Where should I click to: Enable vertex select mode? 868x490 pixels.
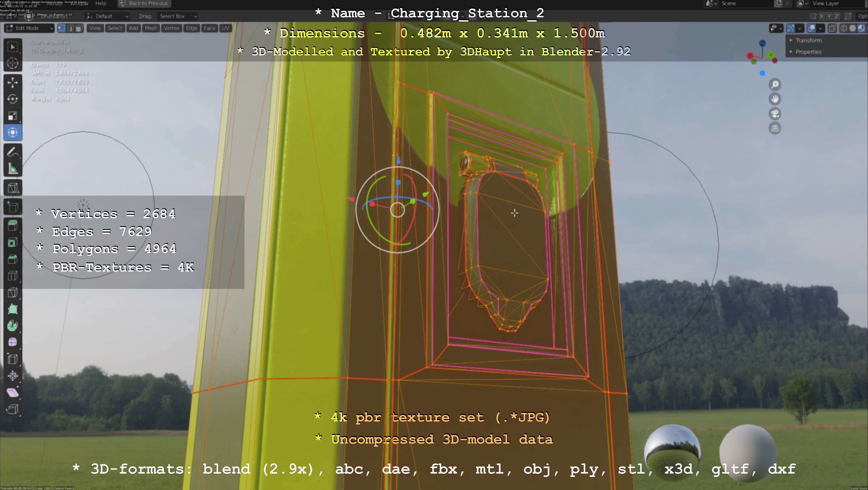pyautogui.click(x=62, y=28)
